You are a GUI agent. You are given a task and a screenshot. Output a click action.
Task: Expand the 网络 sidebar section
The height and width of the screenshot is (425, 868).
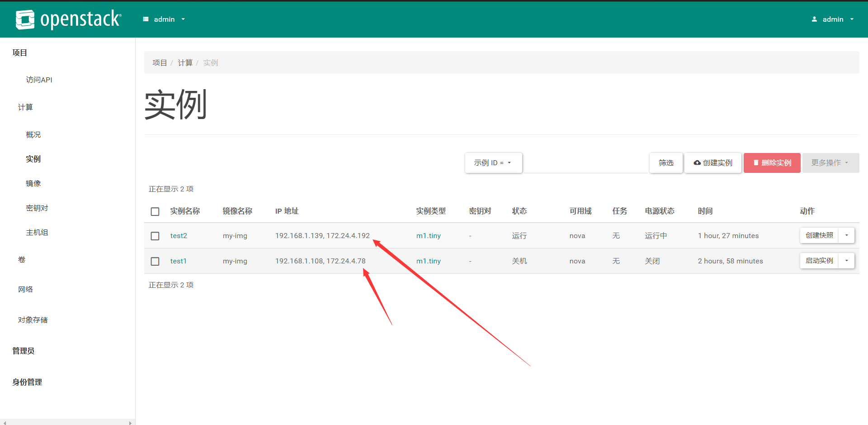point(25,289)
